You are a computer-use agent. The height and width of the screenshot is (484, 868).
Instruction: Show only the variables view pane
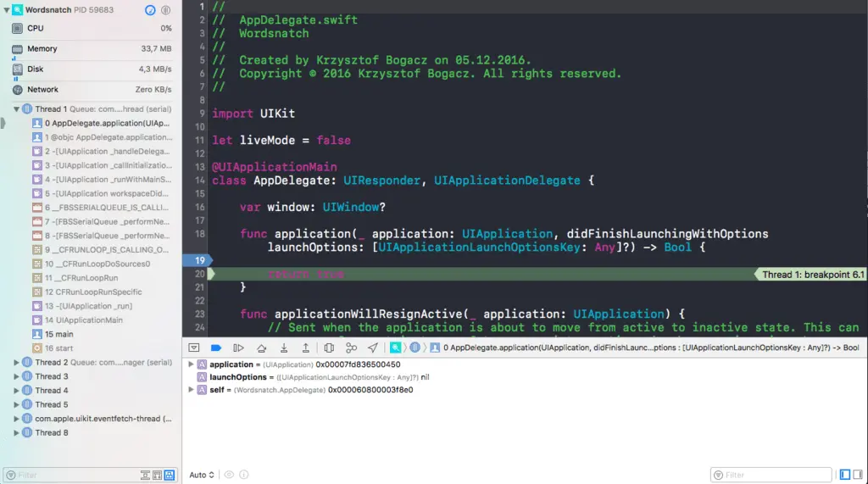(843, 475)
